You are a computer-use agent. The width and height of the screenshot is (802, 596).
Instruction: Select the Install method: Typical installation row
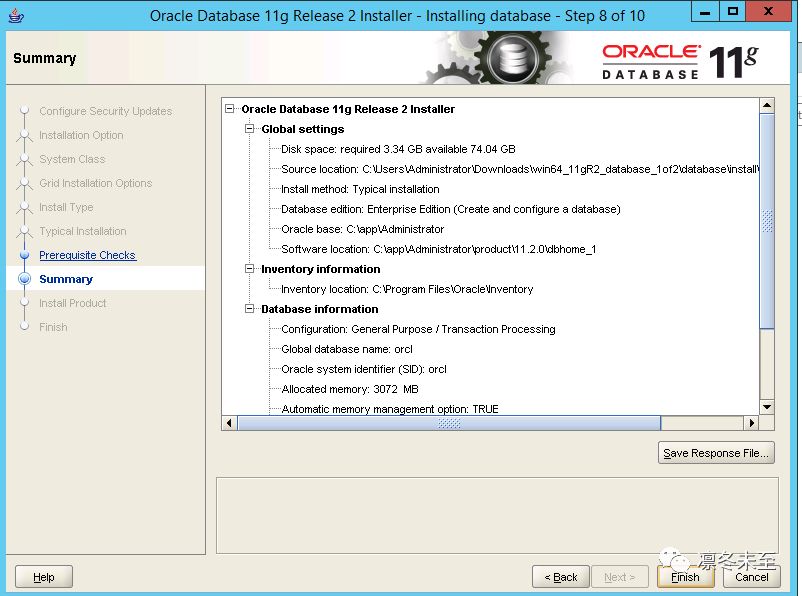pos(360,189)
